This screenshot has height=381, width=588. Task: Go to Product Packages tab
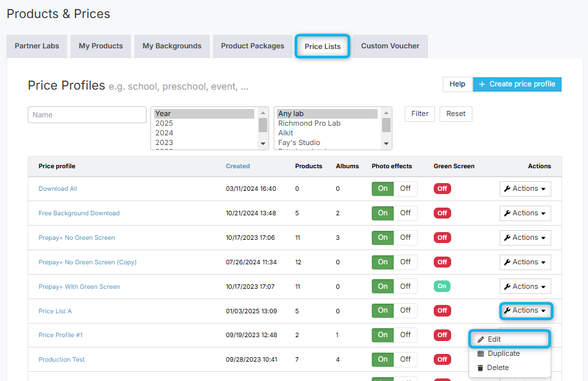tap(252, 46)
